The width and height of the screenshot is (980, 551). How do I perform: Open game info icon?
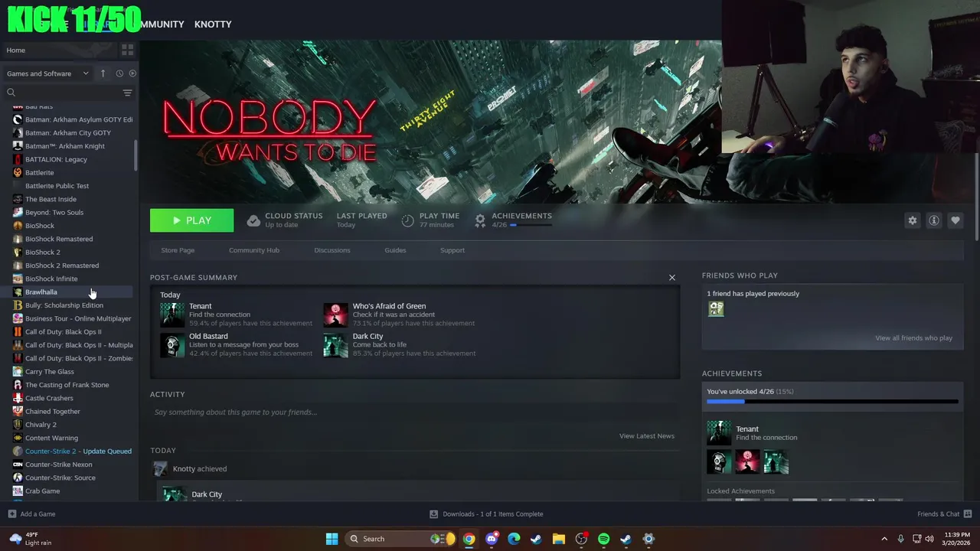click(934, 220)
